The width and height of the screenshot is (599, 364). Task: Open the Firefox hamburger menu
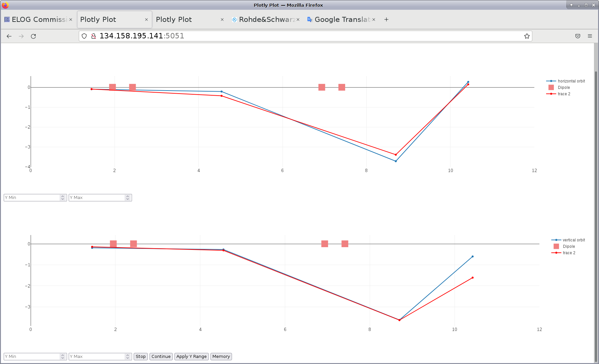coord(590,36)
